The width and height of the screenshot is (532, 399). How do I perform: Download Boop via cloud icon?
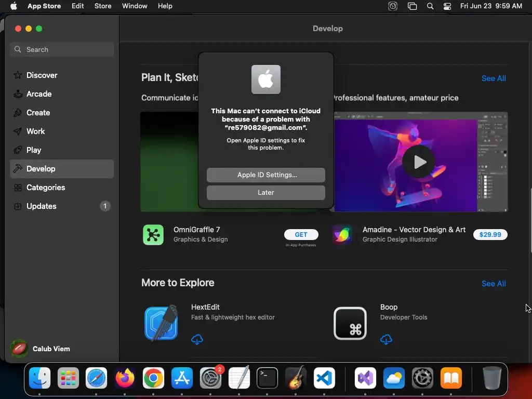[x=386, y=339]
